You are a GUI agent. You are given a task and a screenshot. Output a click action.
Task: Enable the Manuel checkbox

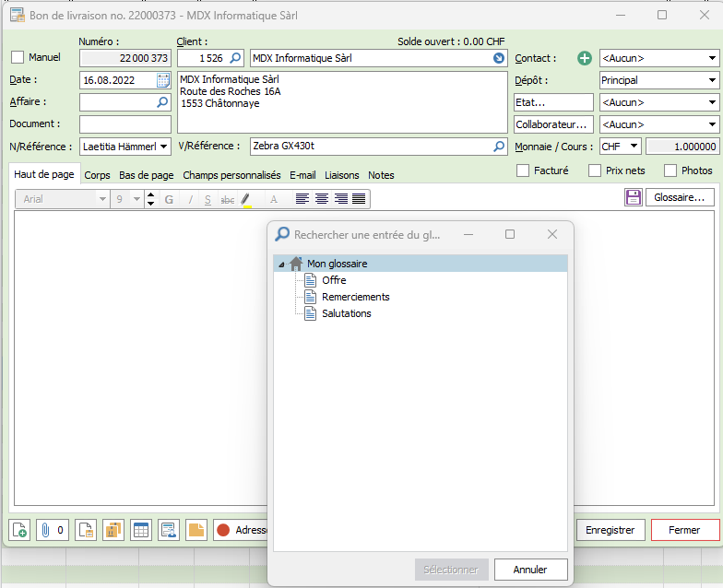pyautogui.click(x=18, y=58)
